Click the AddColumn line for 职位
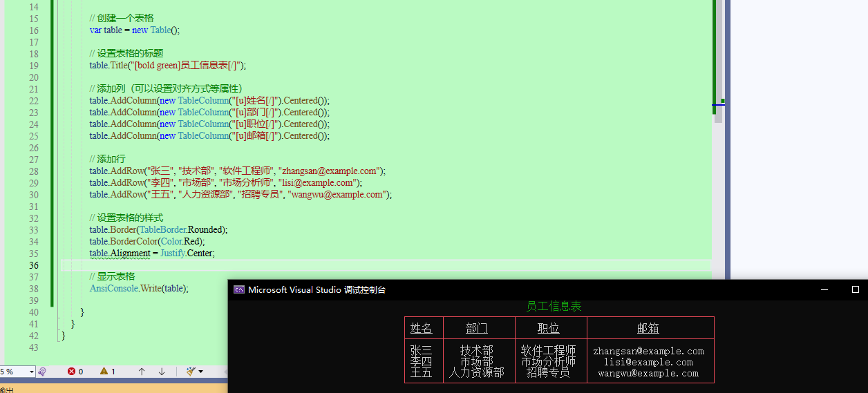868x393 pixels. point(209,124)
